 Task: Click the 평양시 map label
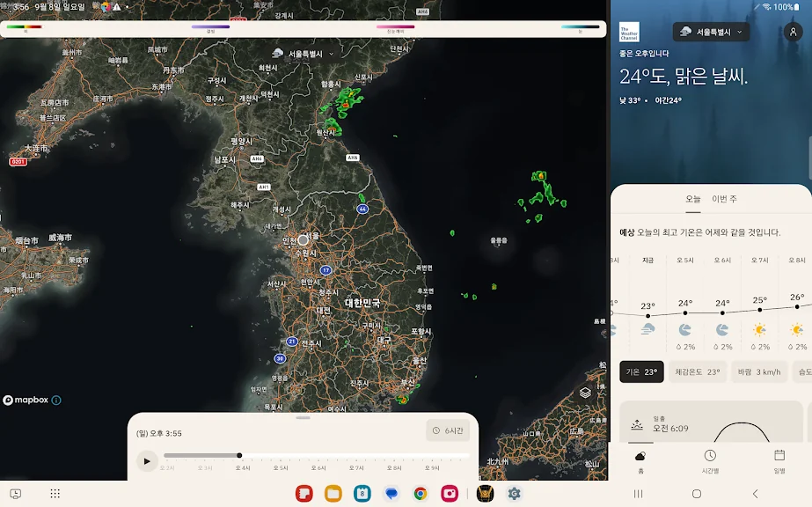pyautogui.click(x=241, y=142)
